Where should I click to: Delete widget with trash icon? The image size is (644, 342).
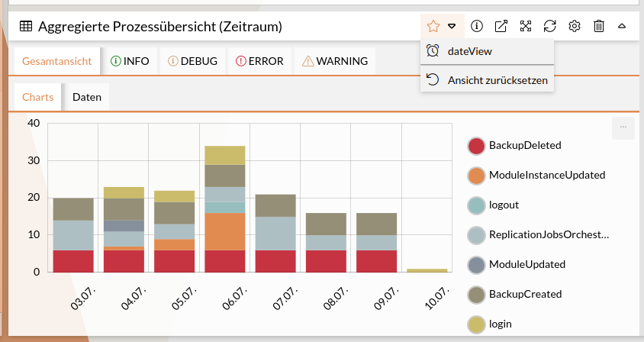point(599,26)
